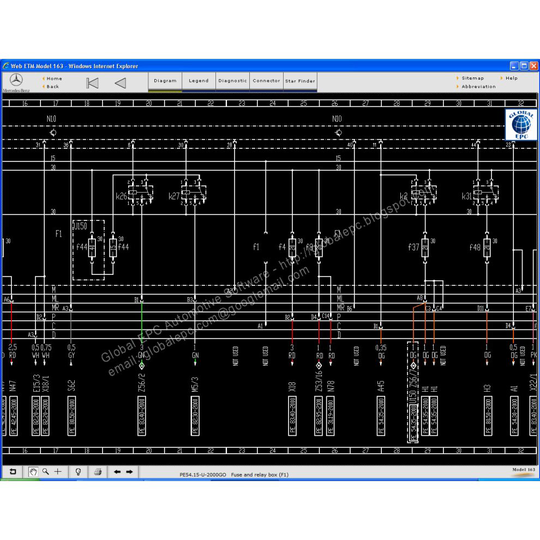Screen dimensions: 540x540
Task: Click relay k31 symbol in diagram
Action: coord(486,193)
